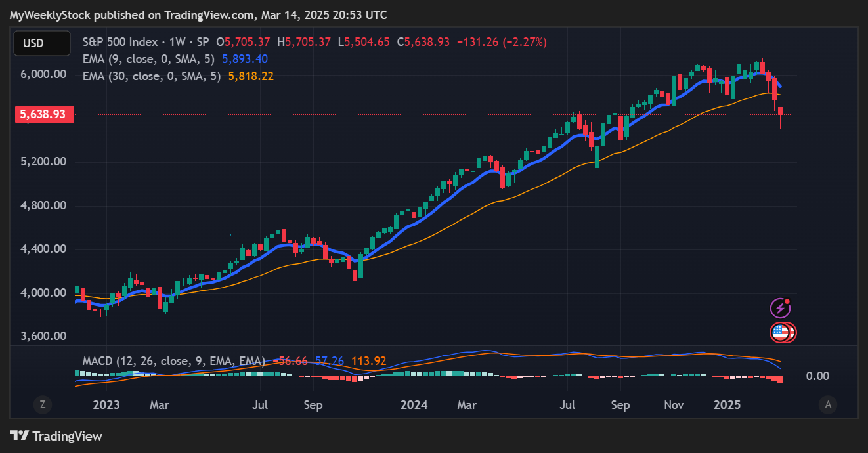This screenshot has height=453, width=868.
Task: Toggle the A auto-scale button
Action: tap(828, 404)
